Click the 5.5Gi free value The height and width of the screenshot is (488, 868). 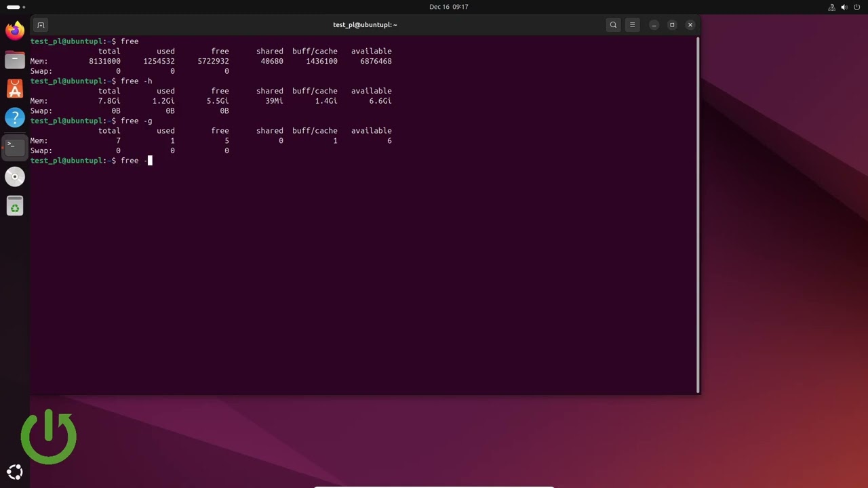click(218, 101)
